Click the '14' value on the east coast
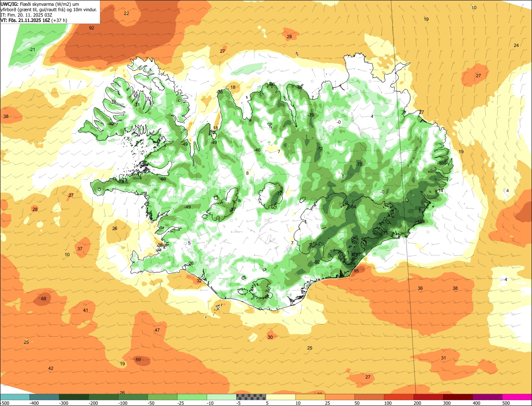 (441, 191)
